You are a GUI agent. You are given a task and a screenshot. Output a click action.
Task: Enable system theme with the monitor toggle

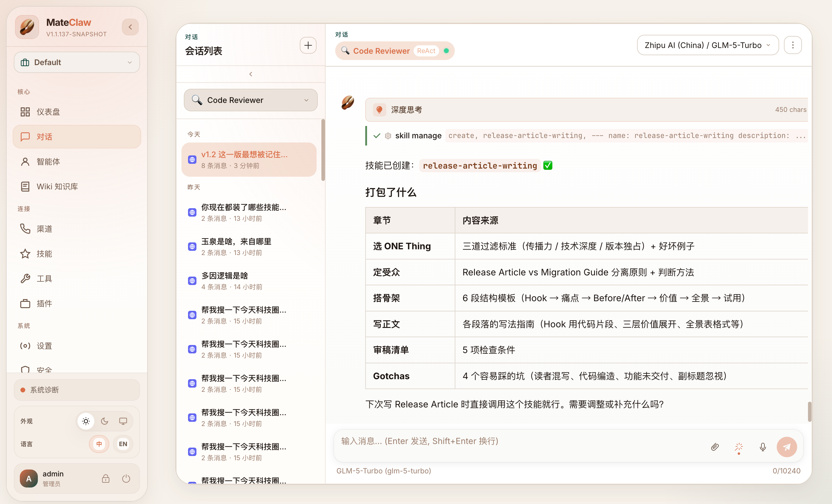[123, 421]
